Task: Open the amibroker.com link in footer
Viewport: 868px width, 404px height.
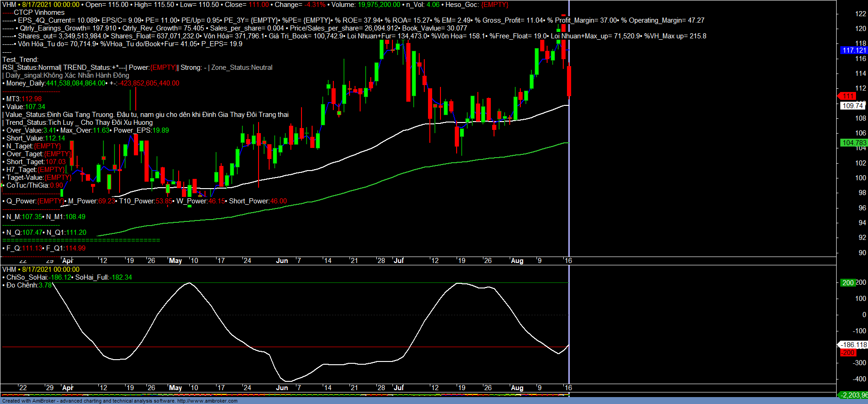Action: [207, 401]
